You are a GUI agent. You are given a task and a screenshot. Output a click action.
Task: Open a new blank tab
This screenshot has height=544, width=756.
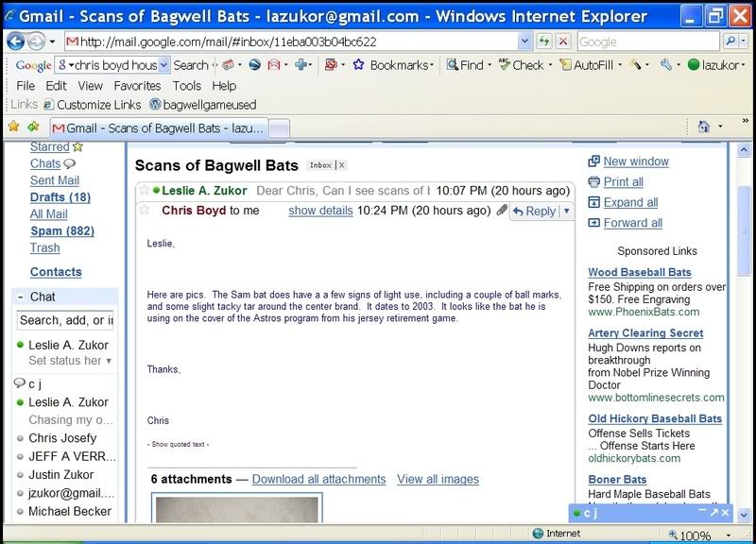[279, 128]
